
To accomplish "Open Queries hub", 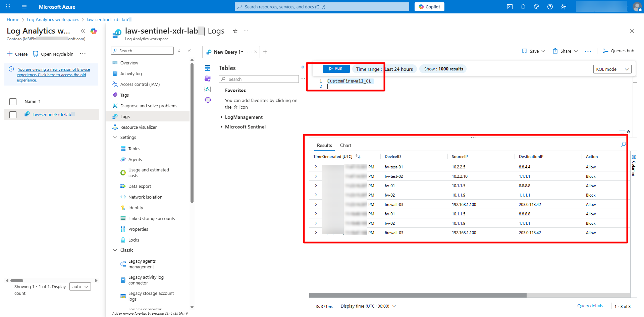I will 618,51.
